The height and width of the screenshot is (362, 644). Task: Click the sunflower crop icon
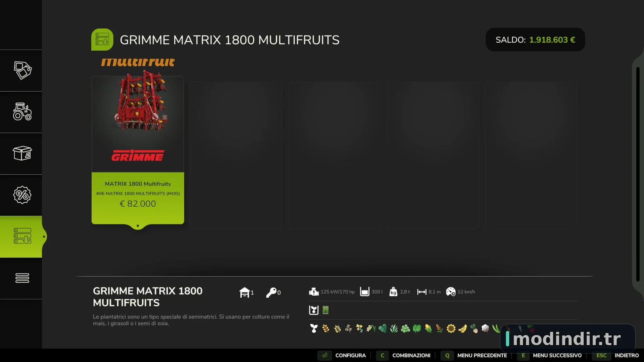click(451, 329)
